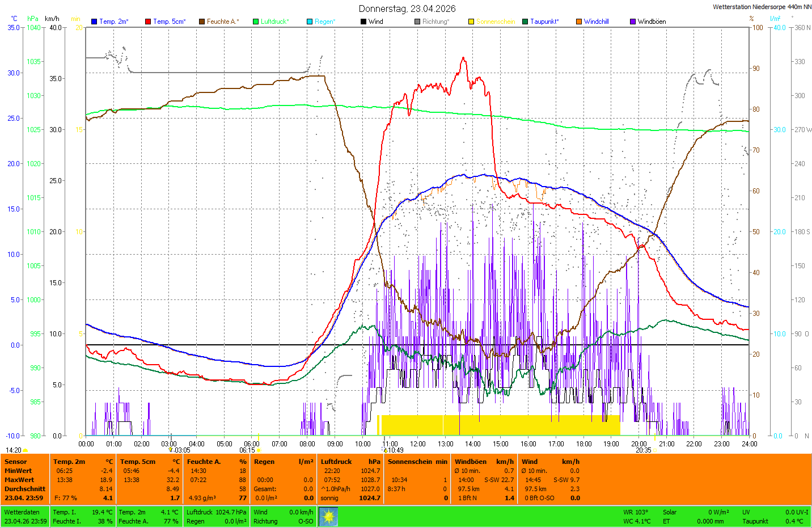Click the yellow Sonnenschein legend label
The width and height of the screenshot is (812, 528).
pos(496,22)
